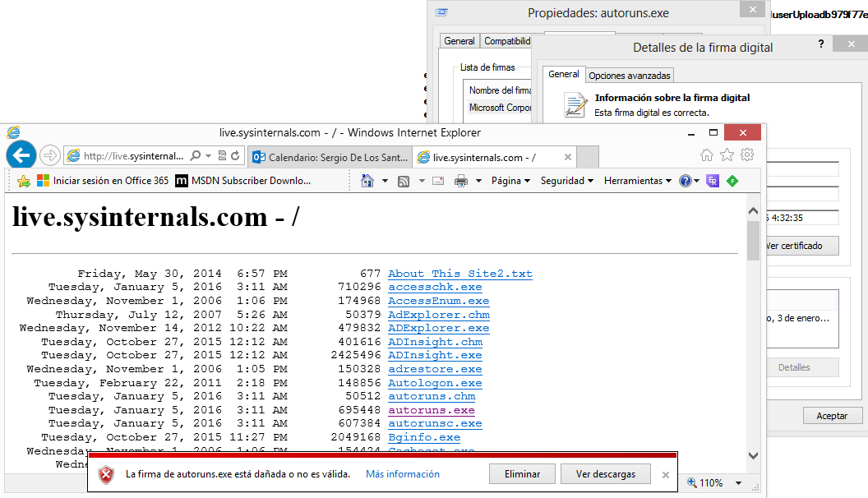Screen dimensions: 868x498
Task: Open IE tools gear icon
Action: click(x=747, y=155)
